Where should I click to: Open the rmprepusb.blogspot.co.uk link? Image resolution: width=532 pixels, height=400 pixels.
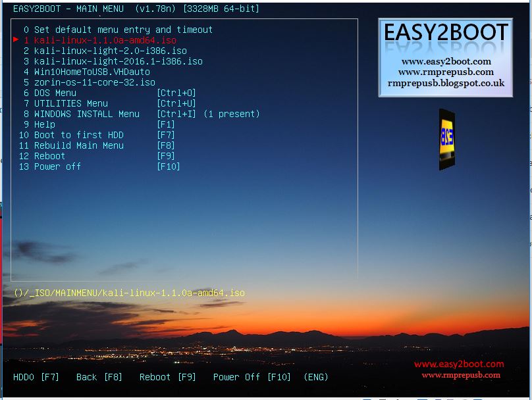pyautogui.click(x=447, y=84)
